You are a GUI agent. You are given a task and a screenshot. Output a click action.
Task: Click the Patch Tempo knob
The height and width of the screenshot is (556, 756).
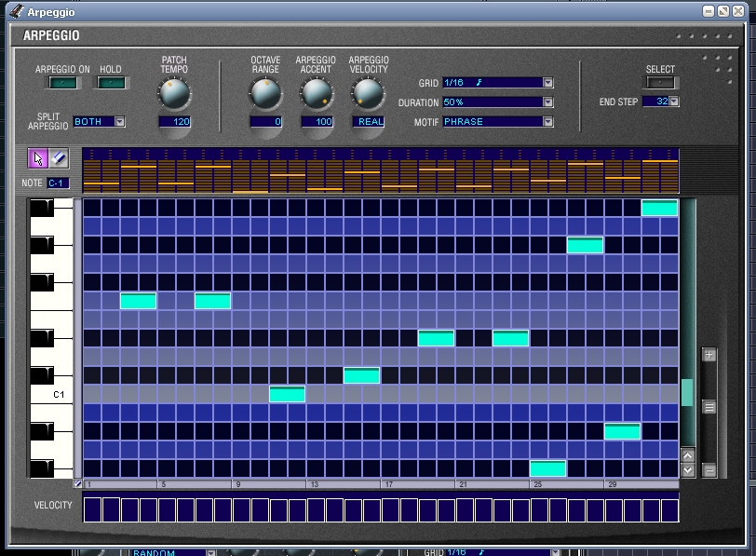click(174, 93)
